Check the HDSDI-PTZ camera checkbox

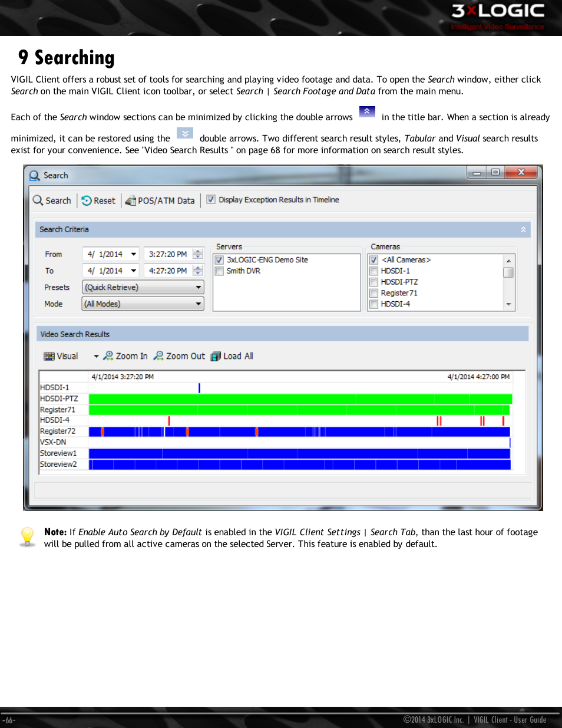(x=373, y=282)
